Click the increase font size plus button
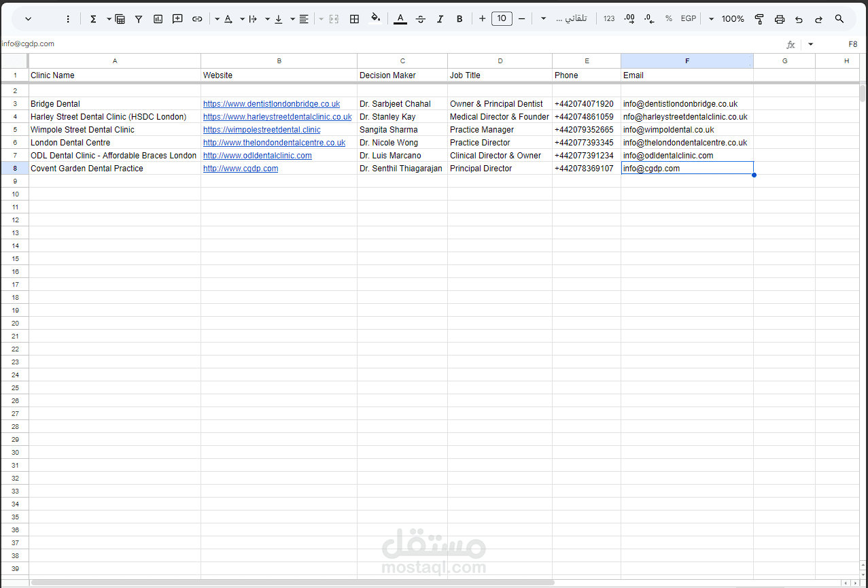868x588 pixels. tap(482, 19)
